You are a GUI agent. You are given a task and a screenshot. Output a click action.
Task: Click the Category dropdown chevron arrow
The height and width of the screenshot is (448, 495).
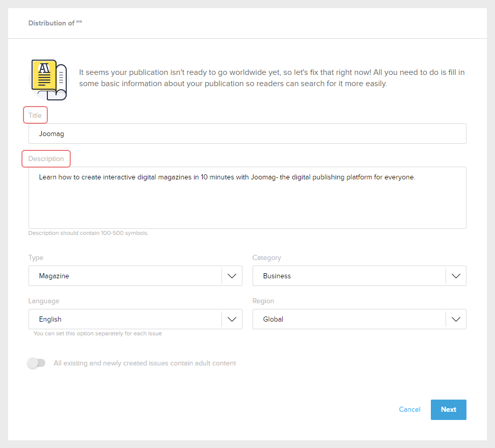pyautogui.click(x=456, y=276)
